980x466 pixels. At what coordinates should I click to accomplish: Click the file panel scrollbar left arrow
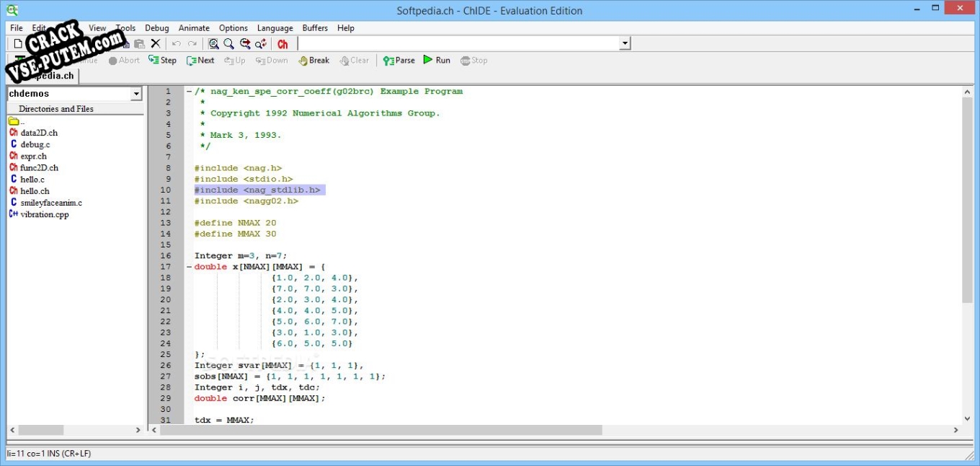12,430
